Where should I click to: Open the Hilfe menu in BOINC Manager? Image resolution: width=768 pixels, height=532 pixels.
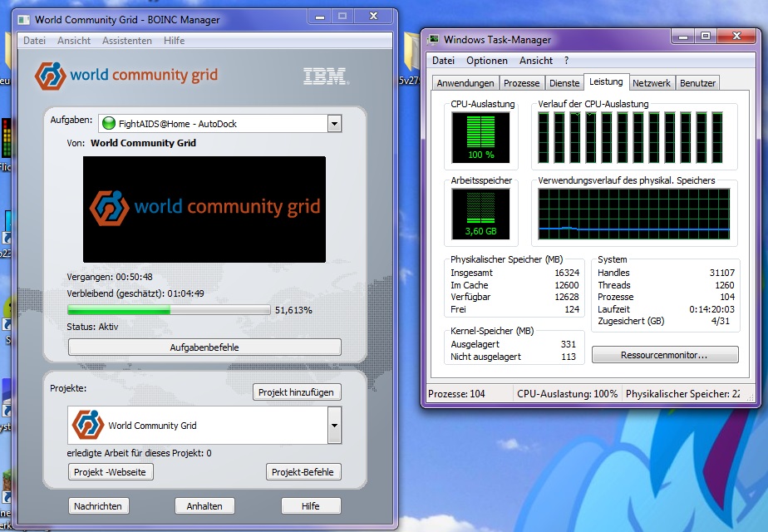coord(174,41)
